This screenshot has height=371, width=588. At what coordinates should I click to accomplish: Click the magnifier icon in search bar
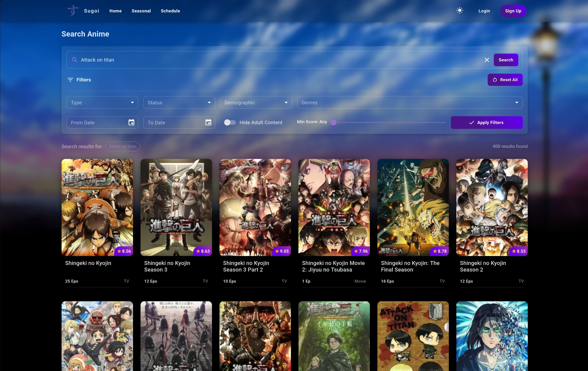point(74,60)
